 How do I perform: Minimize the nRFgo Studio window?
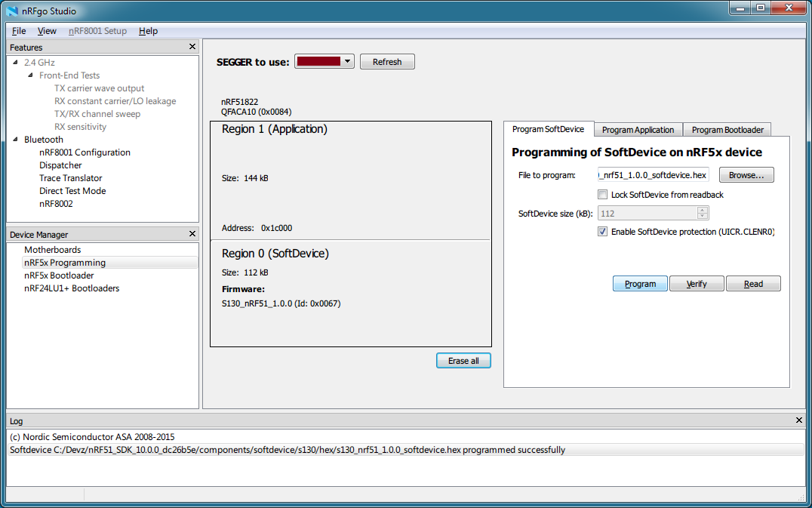pos(740,8)
